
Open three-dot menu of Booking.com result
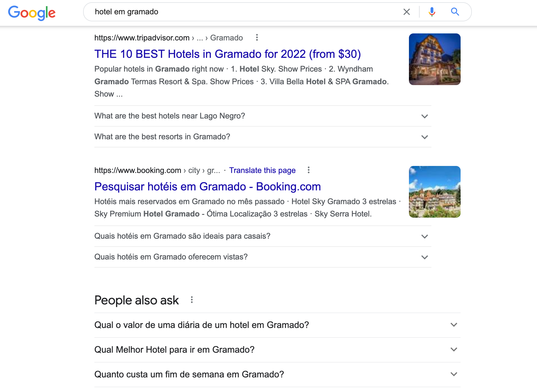308,170
